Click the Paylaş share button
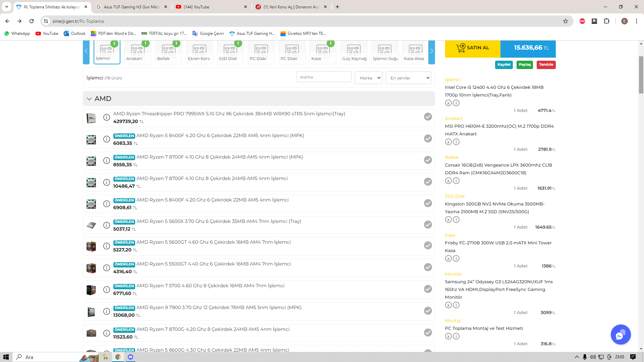Viewport: 644px width, 362px height. point(525,65)
